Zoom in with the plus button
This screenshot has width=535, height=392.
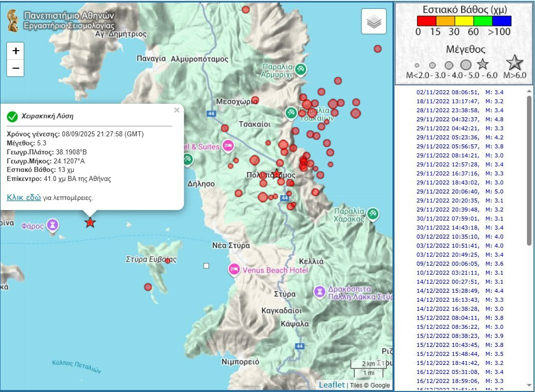point(16,51)
